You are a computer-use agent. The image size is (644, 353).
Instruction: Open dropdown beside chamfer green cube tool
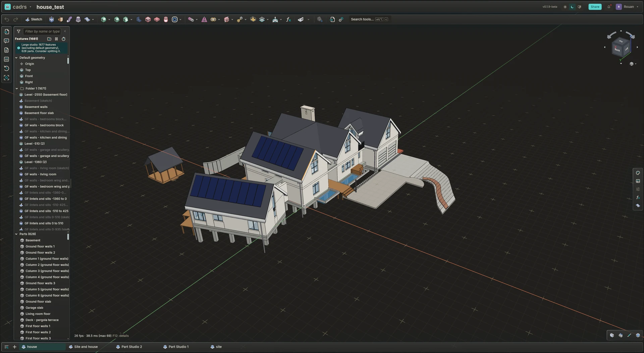point(131,19)
